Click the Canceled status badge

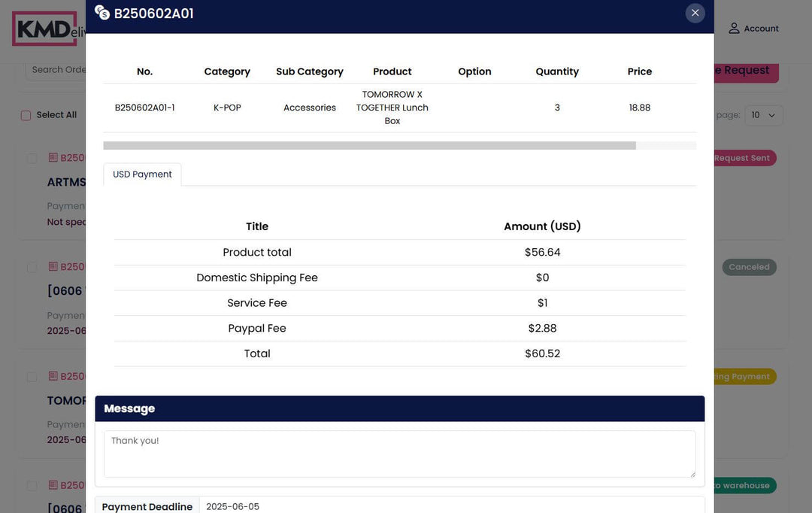pos(750,267)
